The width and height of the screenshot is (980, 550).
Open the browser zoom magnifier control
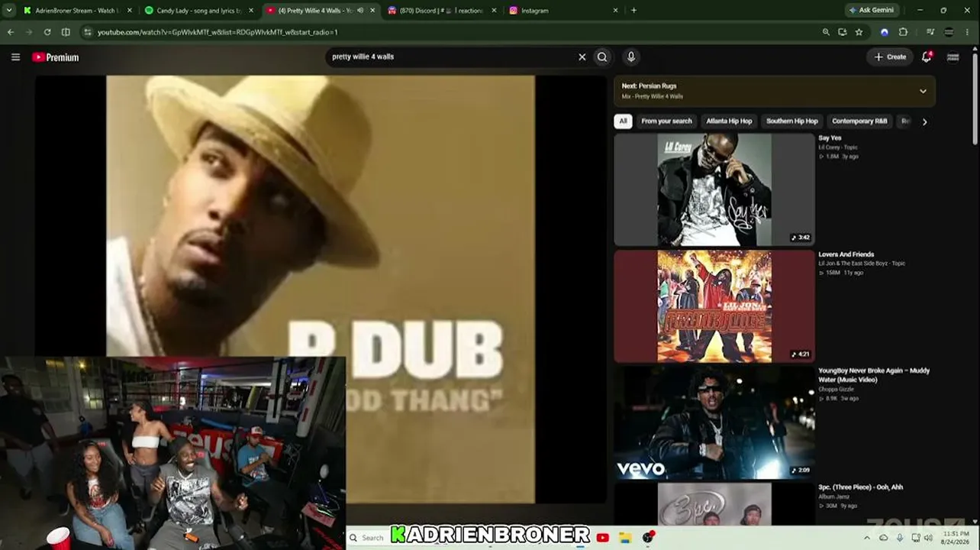tap(826, 32)
